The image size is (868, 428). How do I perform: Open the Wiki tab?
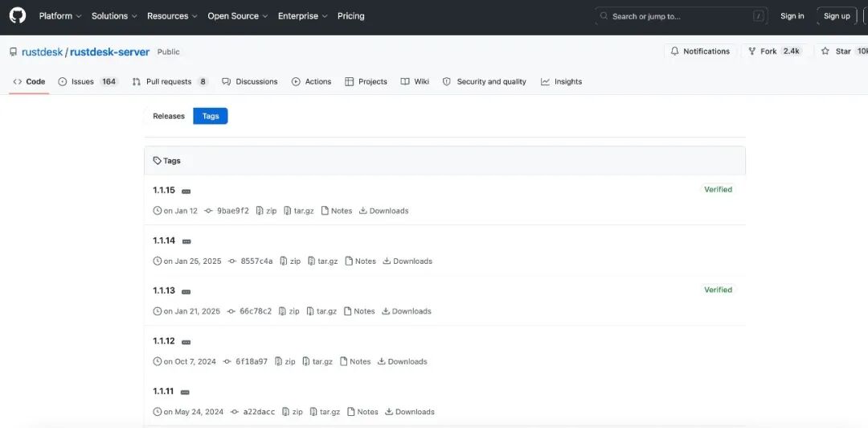coord(416,81)
